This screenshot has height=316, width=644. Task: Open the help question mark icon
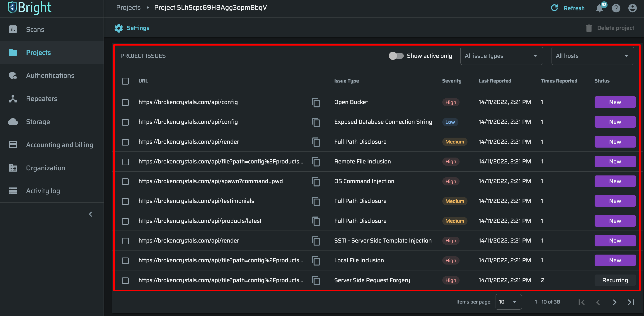click(x=616, y=8)
